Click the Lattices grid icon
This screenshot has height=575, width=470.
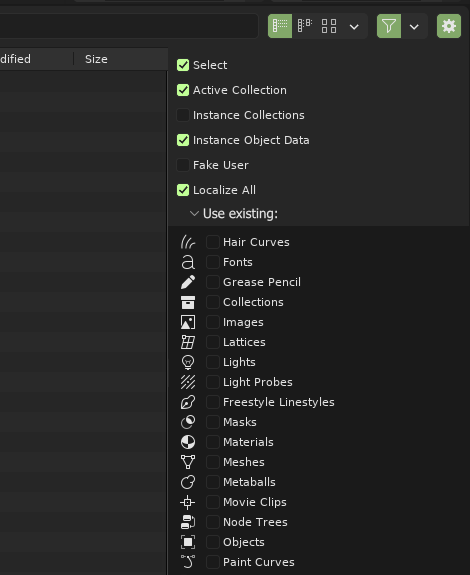point(188,342)
